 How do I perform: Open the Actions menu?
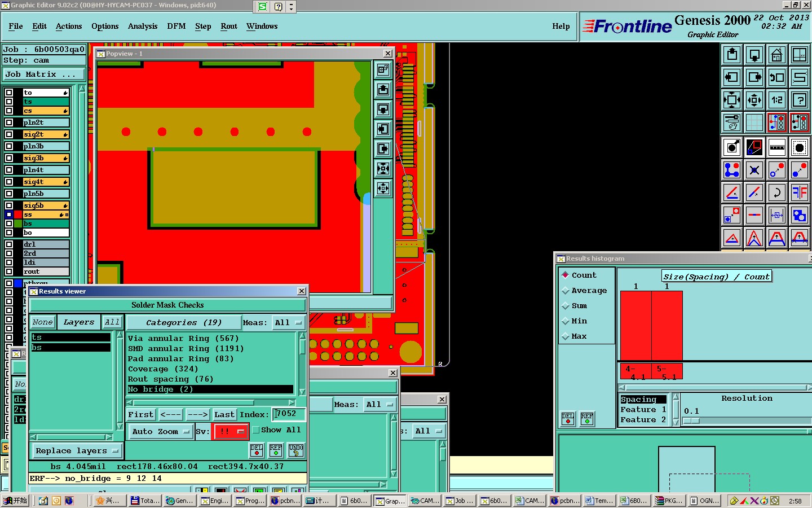coord(69,26)
